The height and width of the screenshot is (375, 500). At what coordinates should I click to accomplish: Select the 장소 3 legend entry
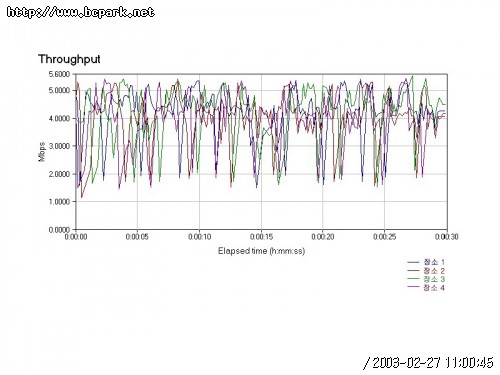pos(426,279)
